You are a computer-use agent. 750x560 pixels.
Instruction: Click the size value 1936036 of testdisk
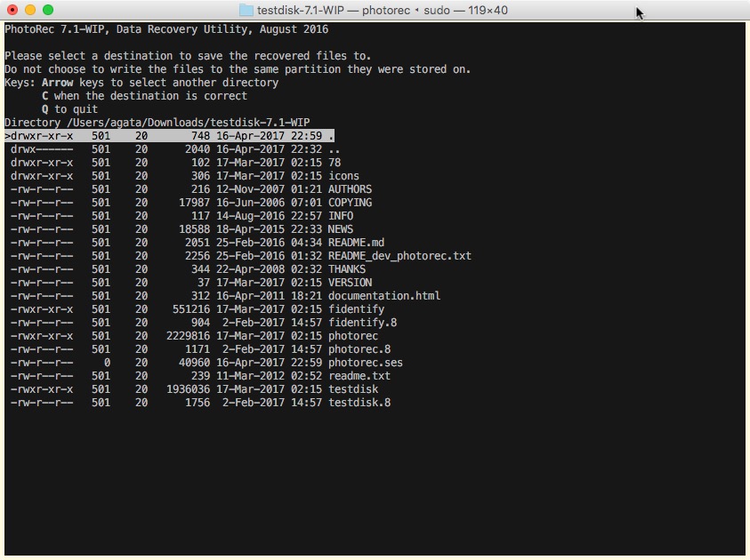coord(188,389)
